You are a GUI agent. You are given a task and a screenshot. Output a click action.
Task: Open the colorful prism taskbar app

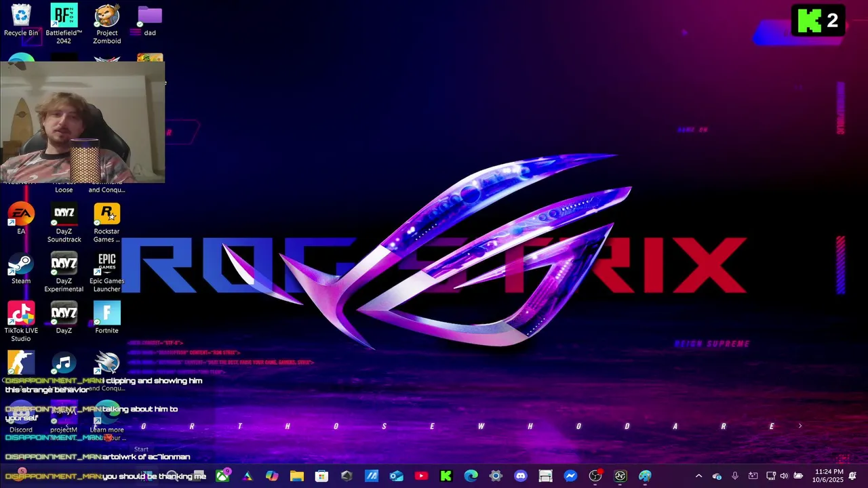[247, 476]
